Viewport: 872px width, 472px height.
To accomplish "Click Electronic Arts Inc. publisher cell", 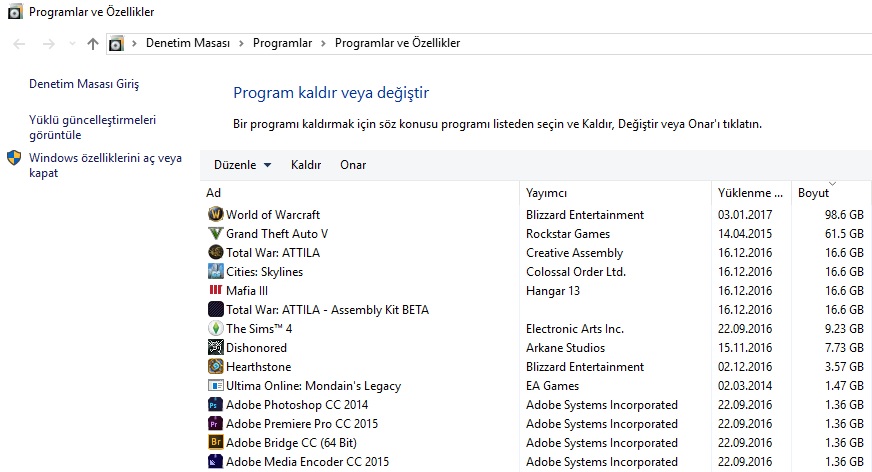I will (575, 329).
